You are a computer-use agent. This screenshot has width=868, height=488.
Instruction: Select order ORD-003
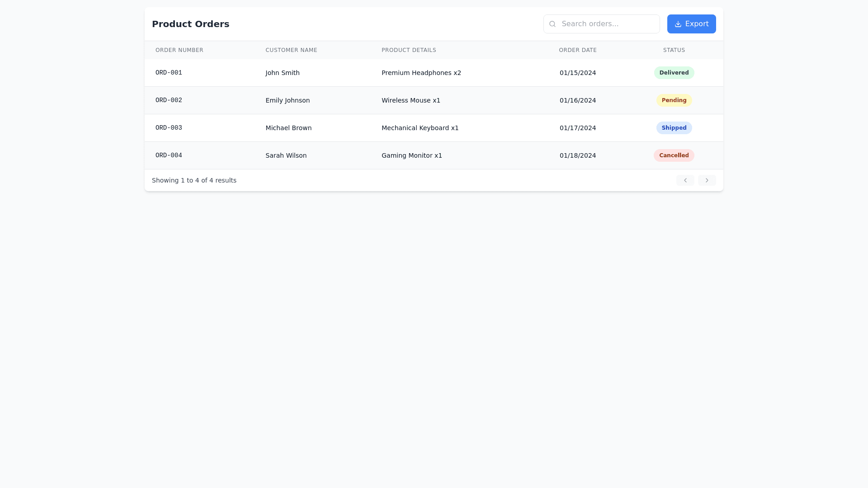169,128
